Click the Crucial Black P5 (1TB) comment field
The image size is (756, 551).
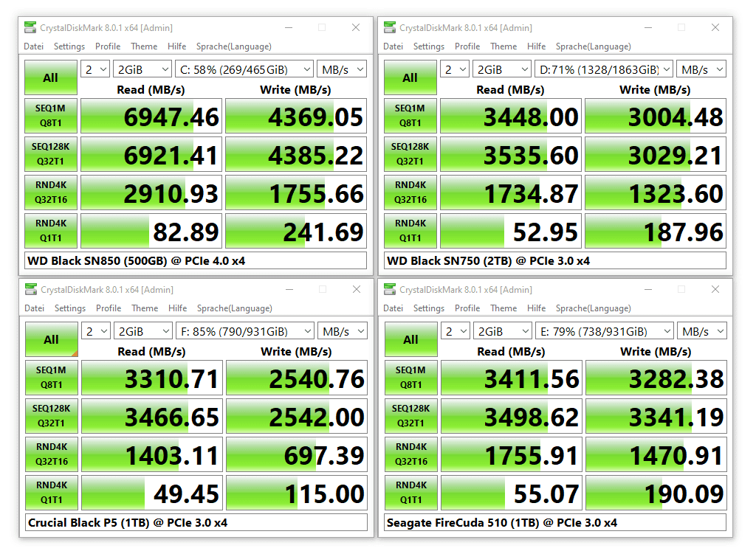click(x=196, y=522)
